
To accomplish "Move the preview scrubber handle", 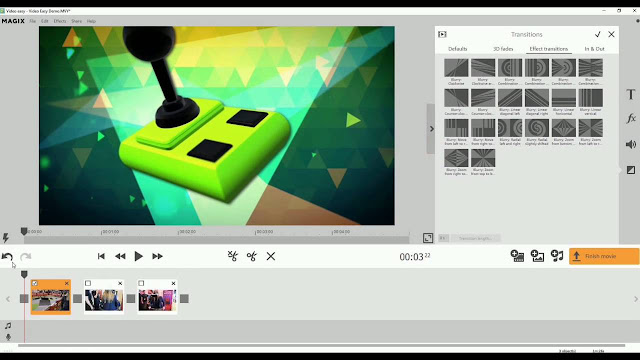I will point(24,232).
